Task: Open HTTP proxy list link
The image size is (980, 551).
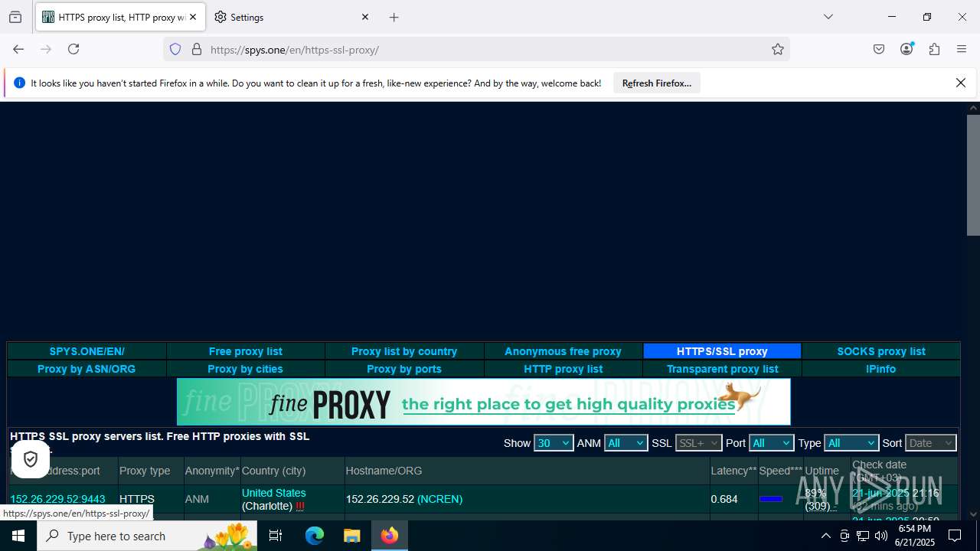Action: point(563,369)
